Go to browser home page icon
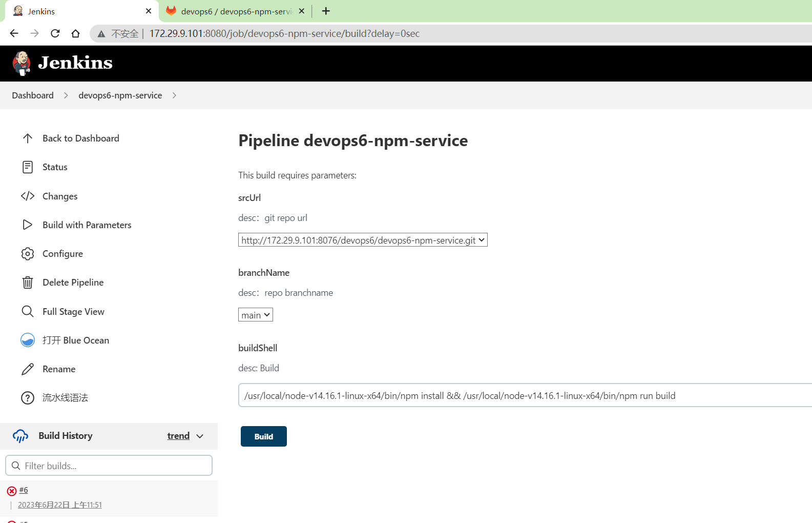 pos(75,33)
